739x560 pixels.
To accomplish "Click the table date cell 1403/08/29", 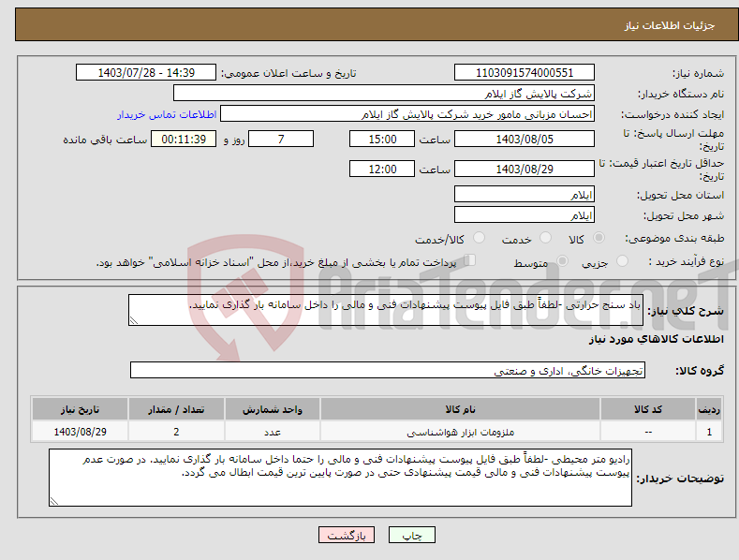I will 81,432.
